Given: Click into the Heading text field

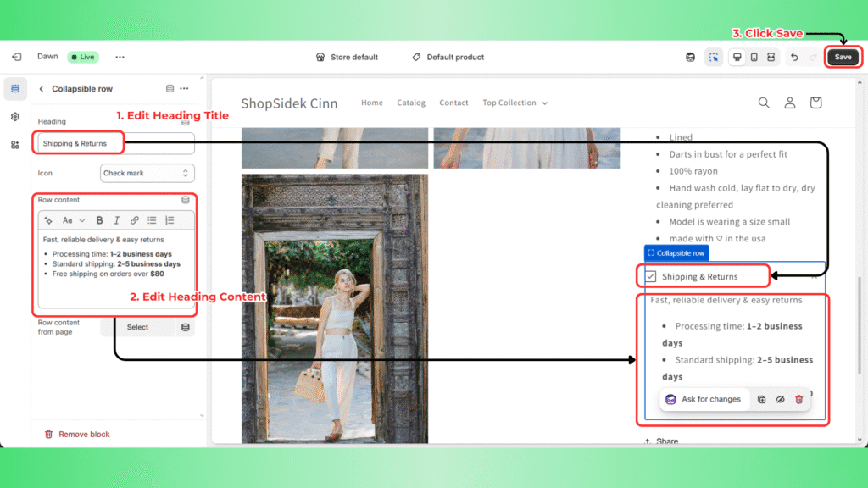Looking at the screenshot, I should [114, 143].
